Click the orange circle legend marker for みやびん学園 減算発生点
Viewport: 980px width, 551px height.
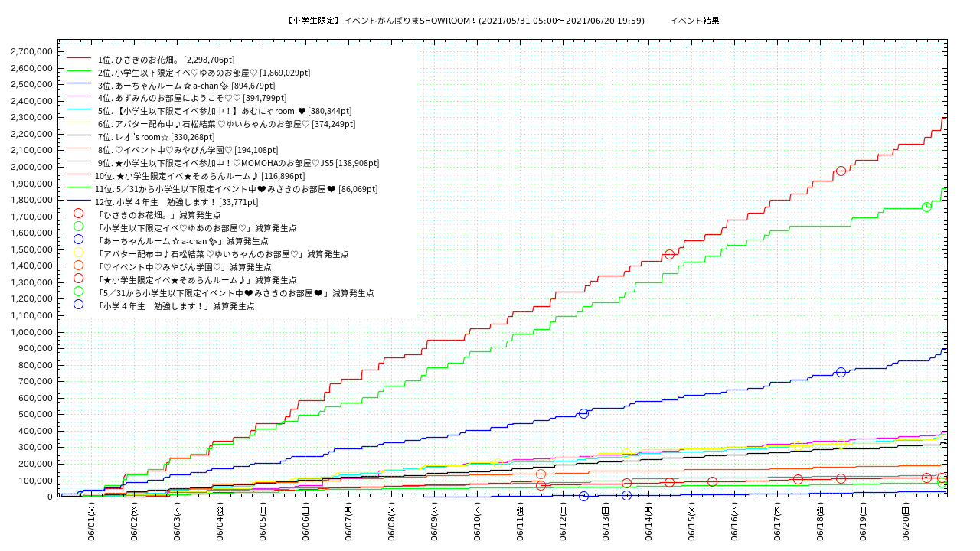[78, 266]
